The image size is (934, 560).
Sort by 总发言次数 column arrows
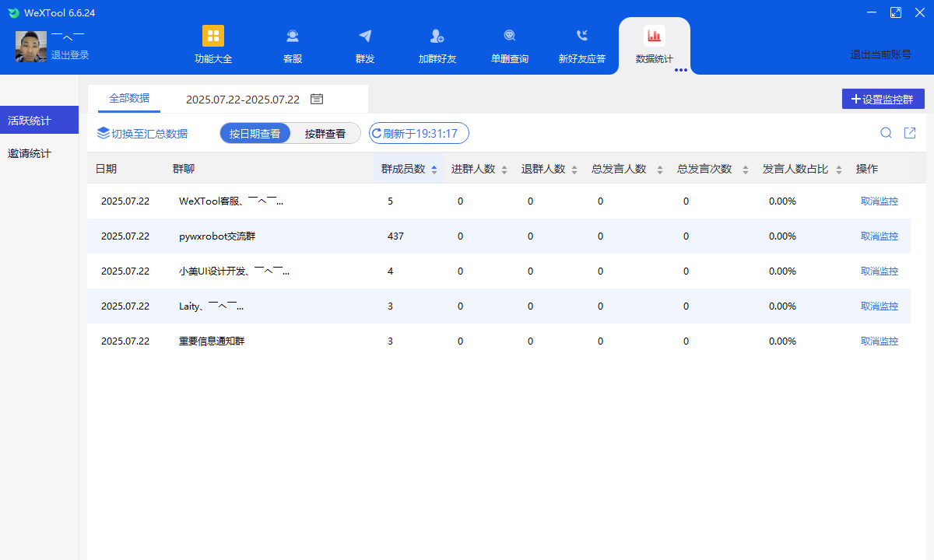point(745,170)
